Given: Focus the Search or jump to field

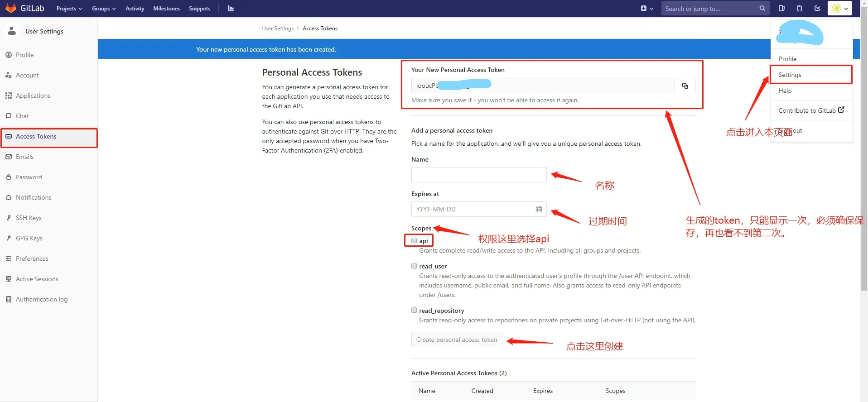Looking at the screenshot, I should pyautogui.click(x=715, y=8).
